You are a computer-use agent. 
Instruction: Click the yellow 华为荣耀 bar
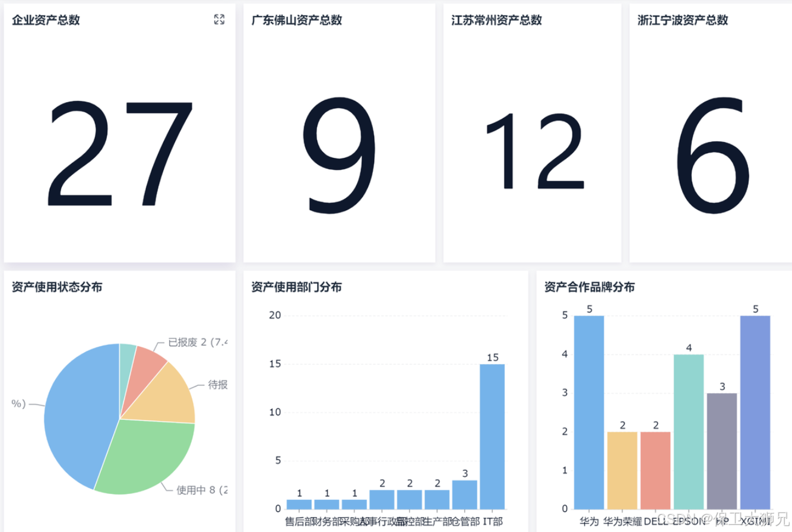point(621,469)
